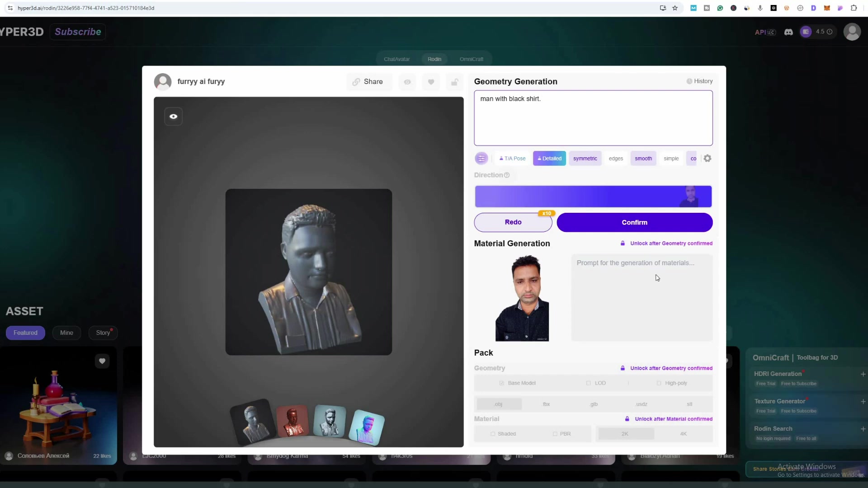Toggle the eye overlay in the model viewport
868x488 pixels.
tap(173, 116)
